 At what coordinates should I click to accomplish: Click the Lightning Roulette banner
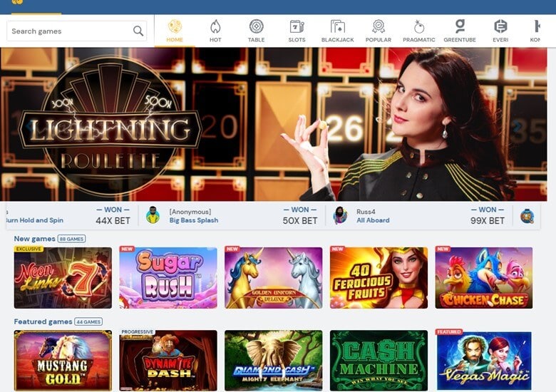click(274, 124)
